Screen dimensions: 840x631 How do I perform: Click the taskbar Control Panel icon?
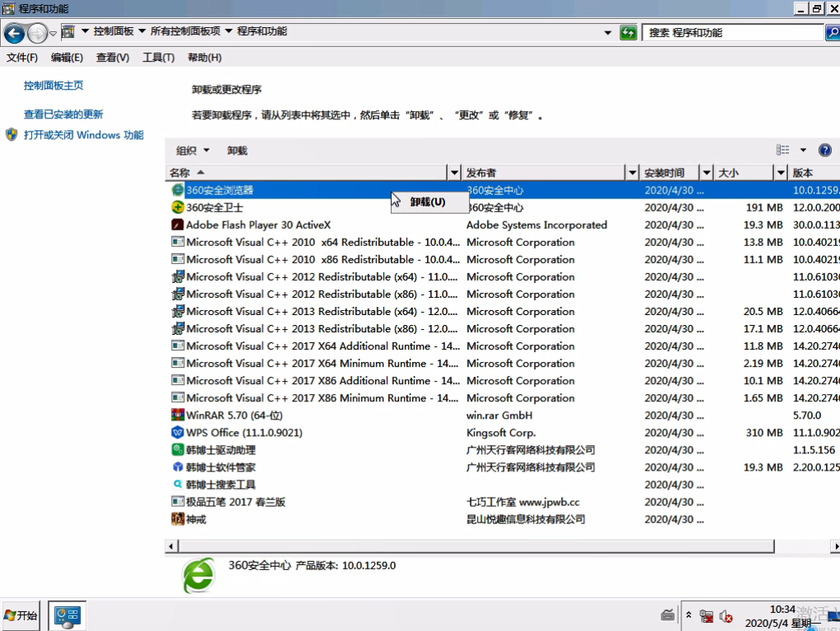tap(67, 616)
